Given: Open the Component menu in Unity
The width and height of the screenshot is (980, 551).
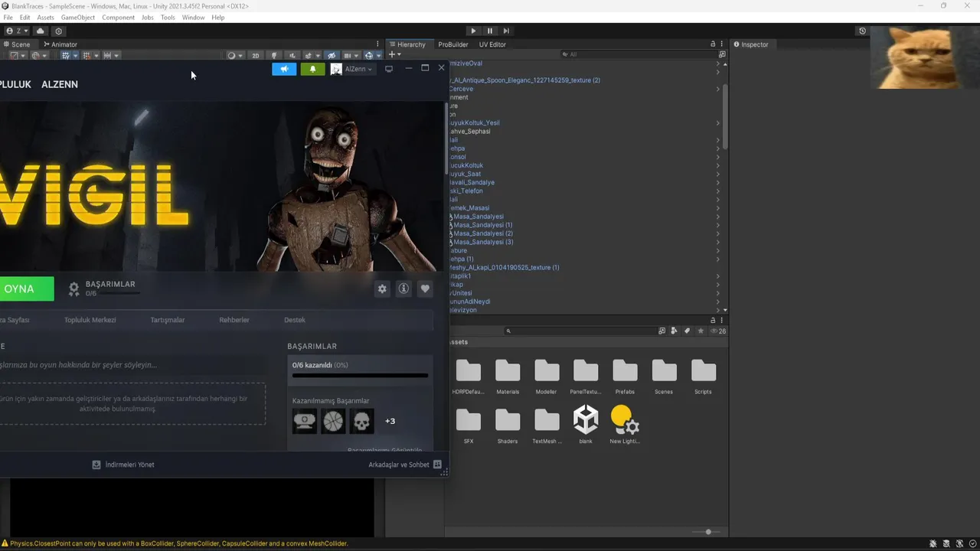Looking at the screenshot, I should 118,18.
